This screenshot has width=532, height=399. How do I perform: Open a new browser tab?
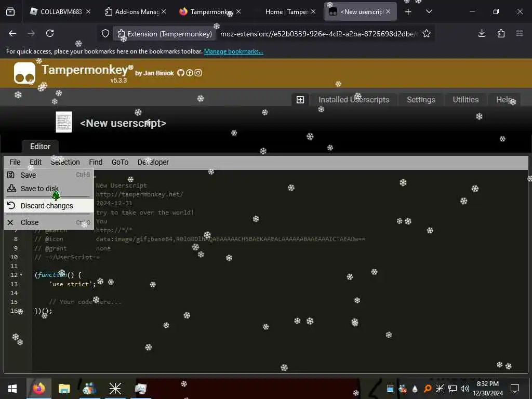[408, 12]
